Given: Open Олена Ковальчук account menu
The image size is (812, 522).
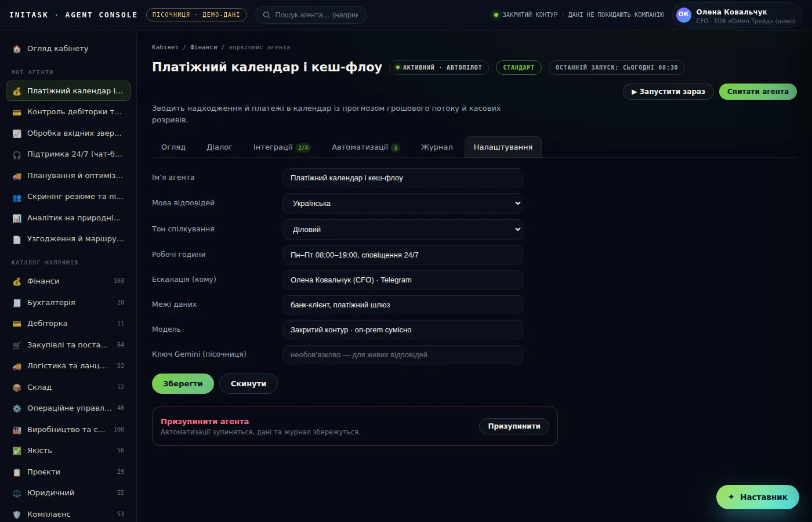Looking at the screenshot, I should [x=737, y=16].
